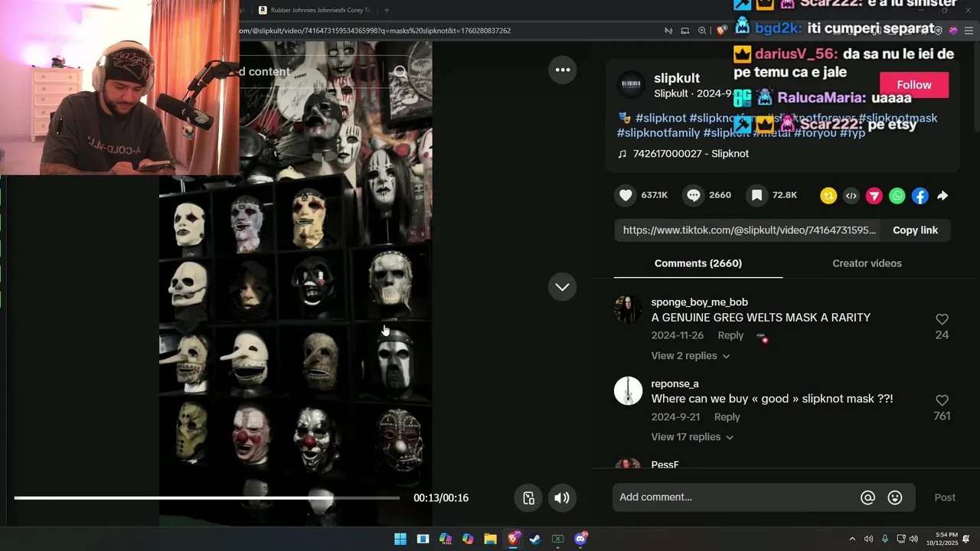Click the video player area
The image size is (980, 551).
point(296,283)
